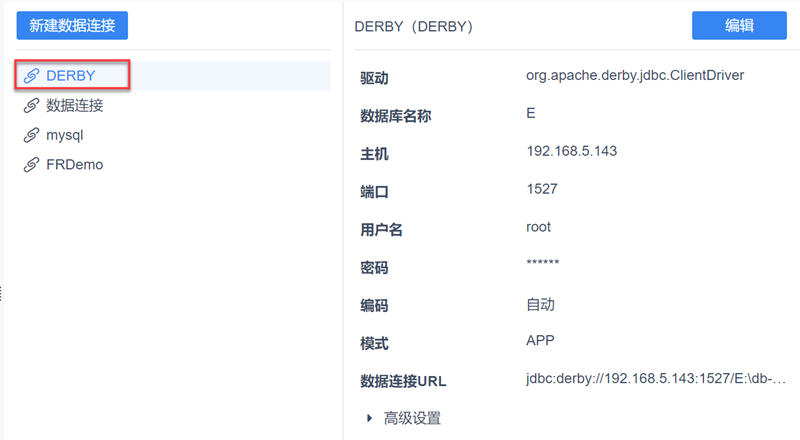Image resolution: width=800 pixels, height=440 pixels.
Task: Select the mysql connection in the list
Action: (x=173, y=135)
